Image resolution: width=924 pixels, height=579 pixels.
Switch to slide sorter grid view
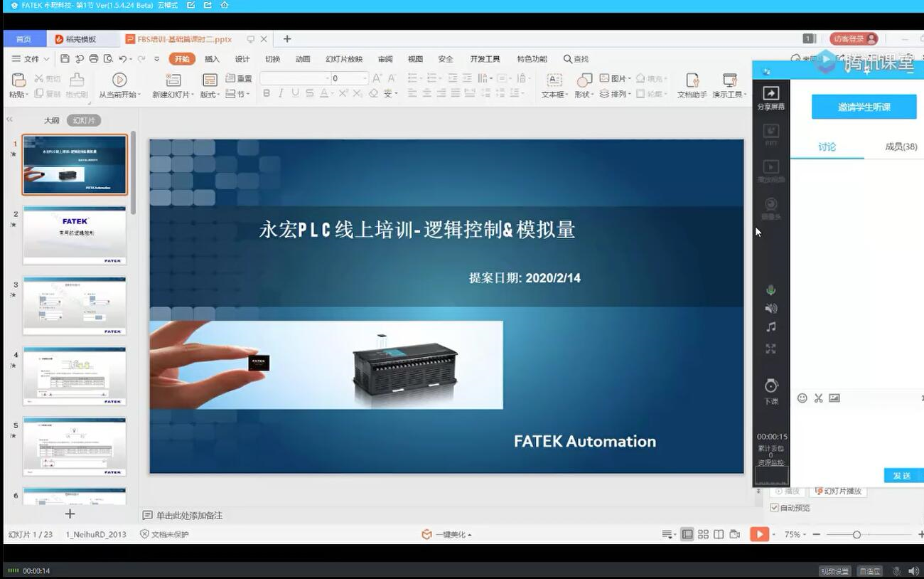click(703, 534)
